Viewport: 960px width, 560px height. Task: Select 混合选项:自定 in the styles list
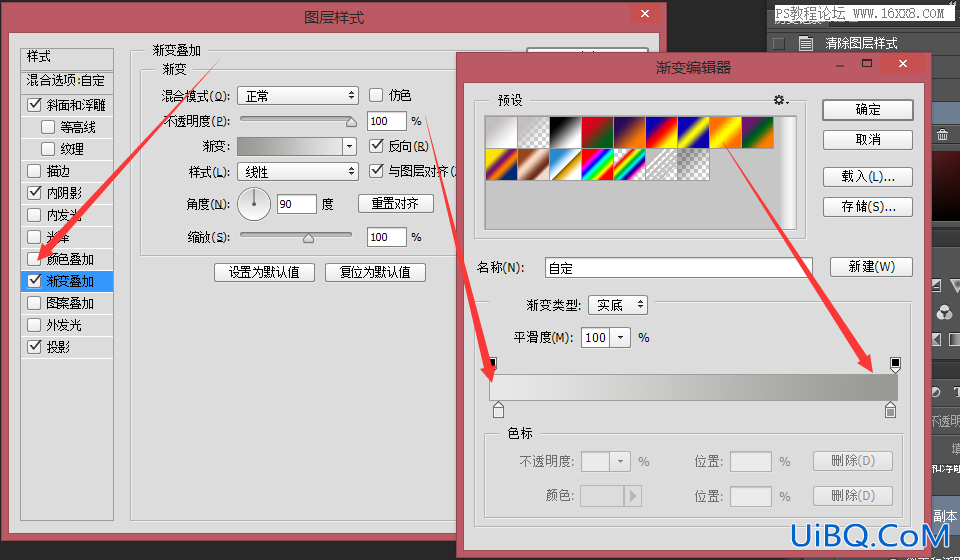[x=67, y=81]
